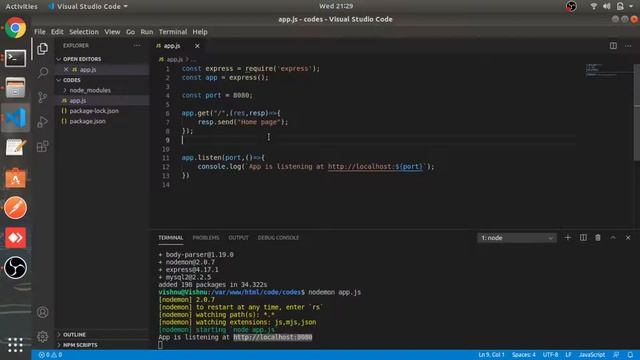The height and width of the screenshot is (360, 640).
Task: Expand the Outline section
Action: tap(102, 335)
